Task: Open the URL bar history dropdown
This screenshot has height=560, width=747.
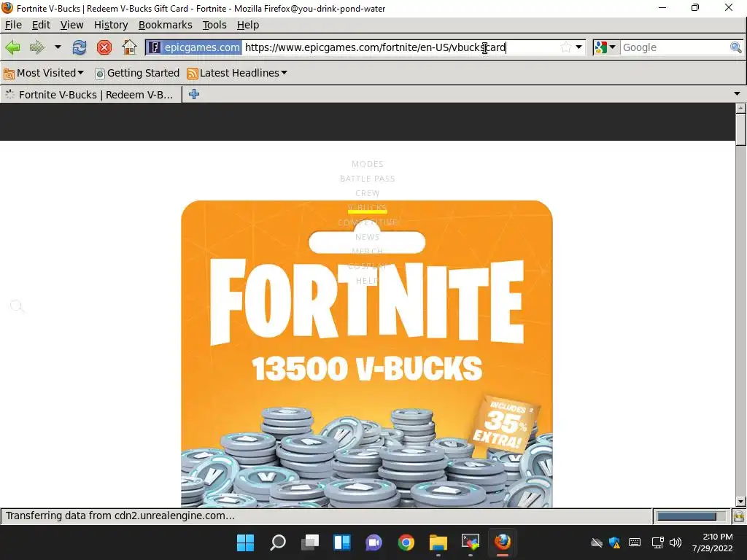Action: pos(578,47)
